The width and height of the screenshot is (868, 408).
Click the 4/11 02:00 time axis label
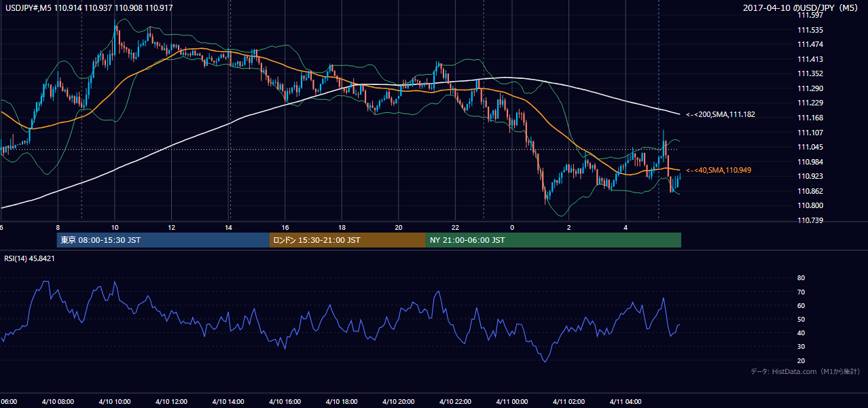[x=568, y=402]
